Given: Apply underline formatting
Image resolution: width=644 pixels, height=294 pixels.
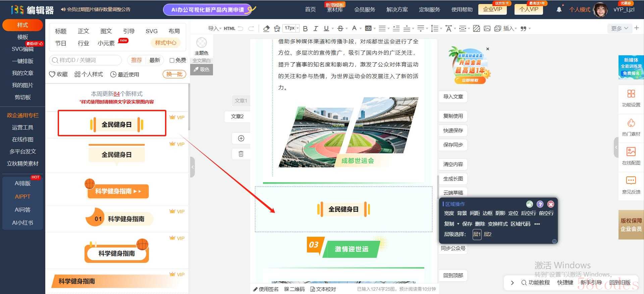Looking at the screenshot, I should [326, 28].
